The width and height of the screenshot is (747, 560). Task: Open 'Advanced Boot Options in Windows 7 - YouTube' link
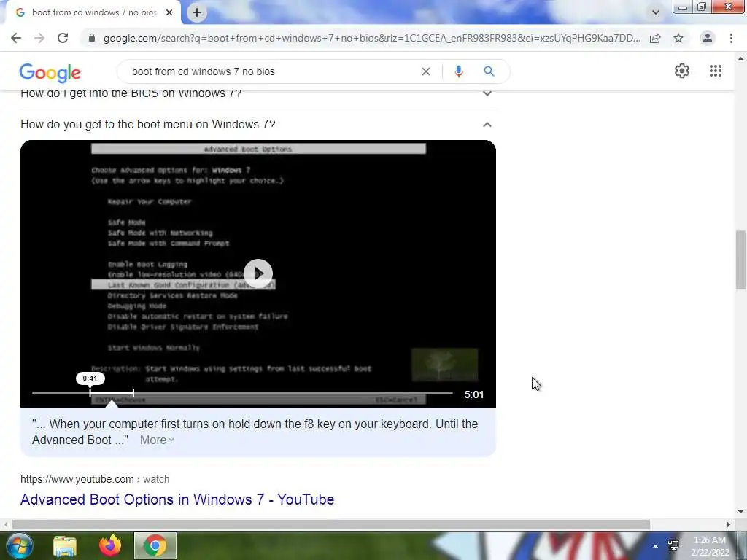177,499
